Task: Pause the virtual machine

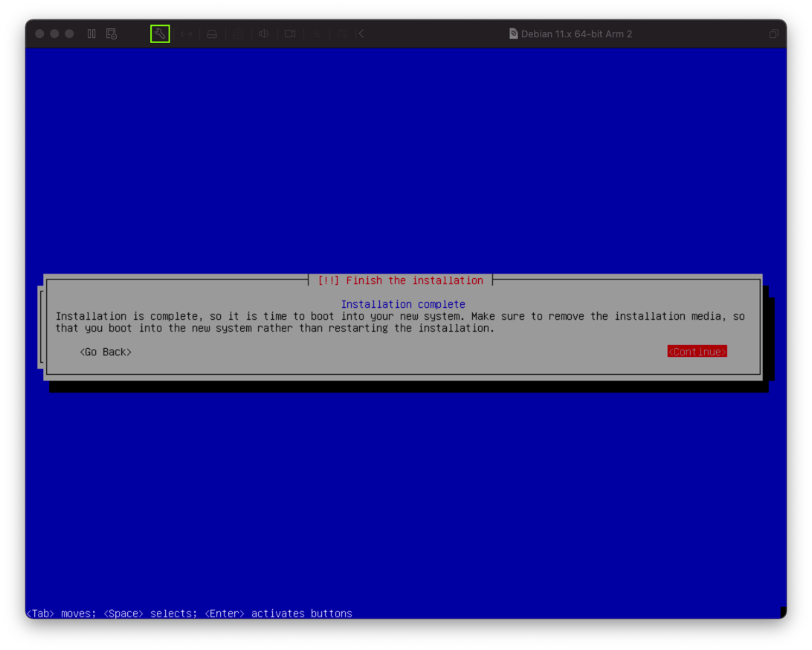Action: 91,33
